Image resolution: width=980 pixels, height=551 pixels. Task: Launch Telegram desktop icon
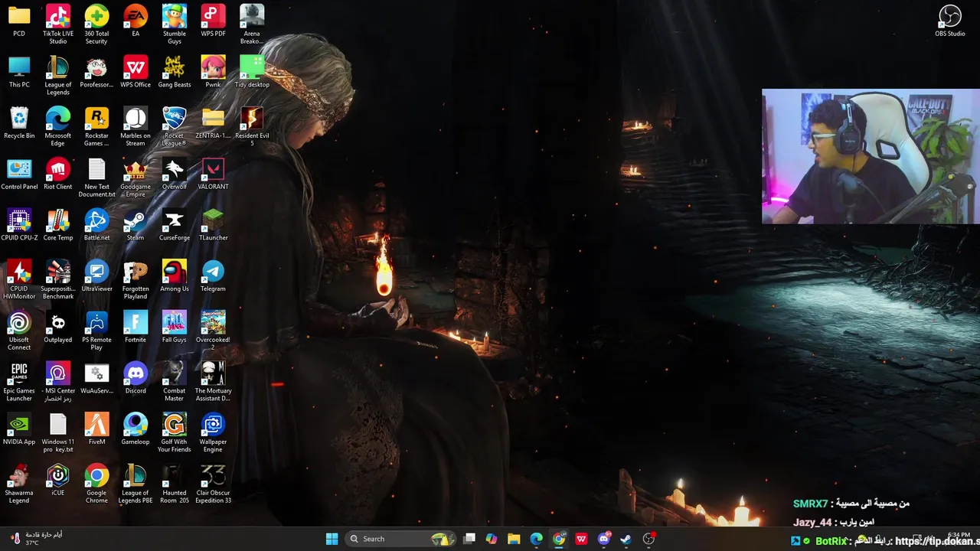tap(213, 276)
